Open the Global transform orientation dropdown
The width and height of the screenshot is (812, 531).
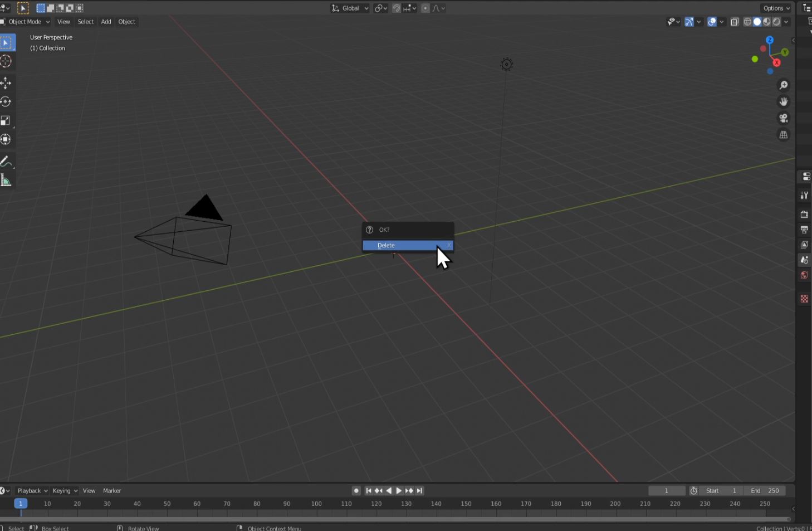(x=350, y=8)
